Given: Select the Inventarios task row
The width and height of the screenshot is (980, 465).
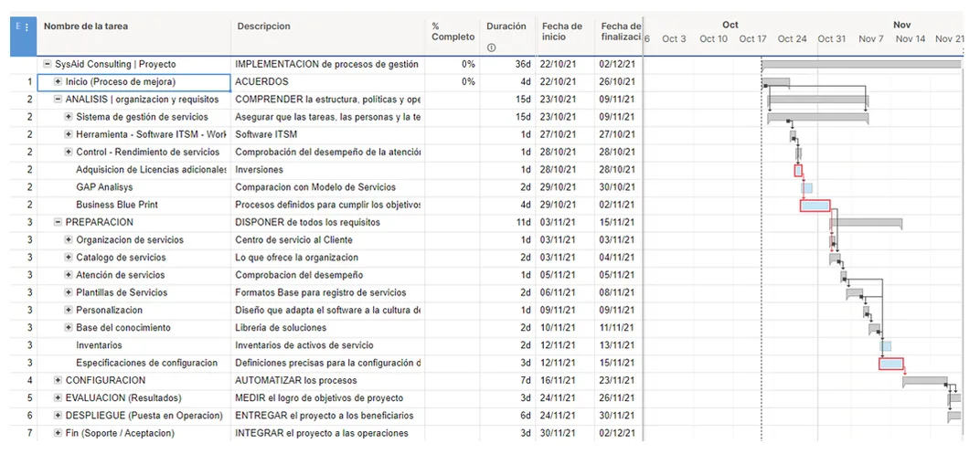Looking at the screenshot, I should (99, 345).
